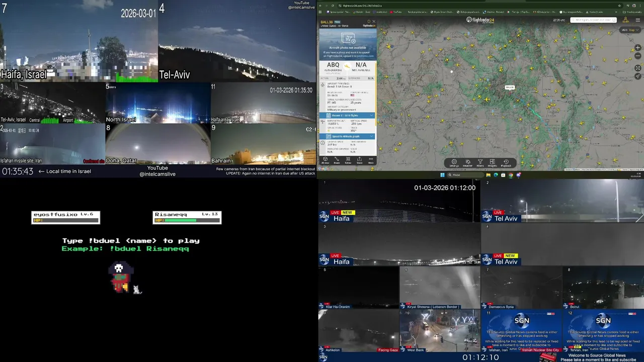644x362 pixels.
Task: Expand the Recent flights section
Action: tap(347, 116)
